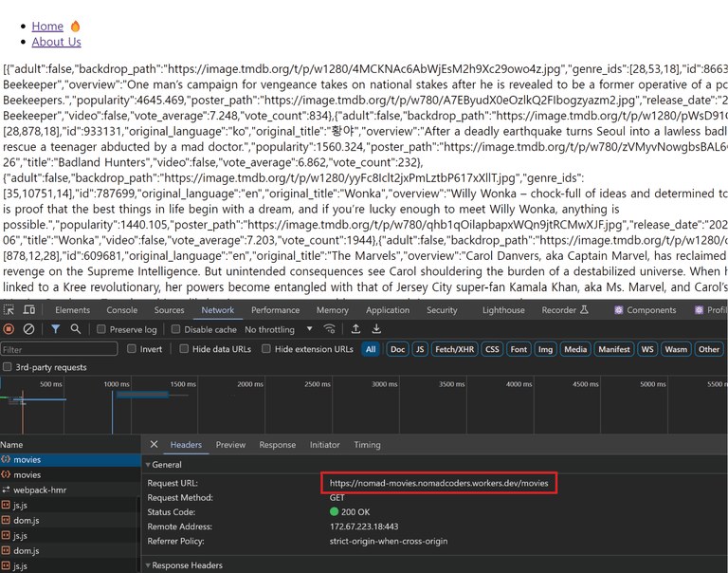Screen dimensions: 728x573
Task: Click the filter funnel icon
Action: [55, 329]
